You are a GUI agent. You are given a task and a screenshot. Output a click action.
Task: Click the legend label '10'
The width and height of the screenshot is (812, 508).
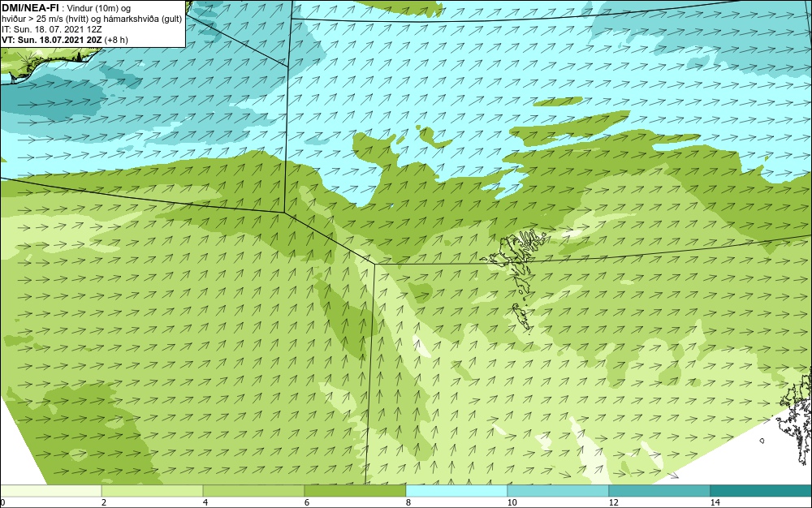[x=512, y=502]
